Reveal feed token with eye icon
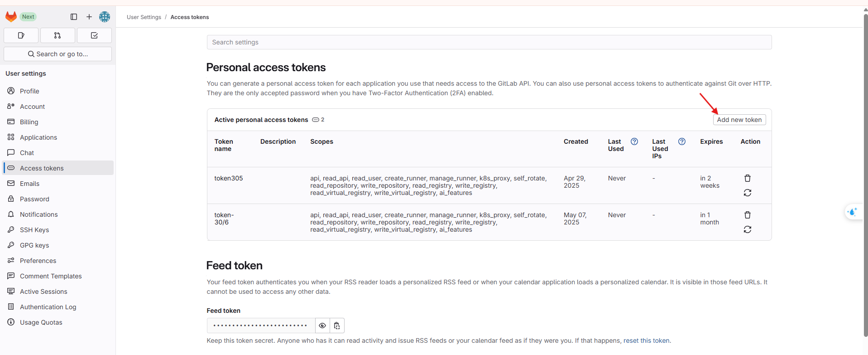 [322, 326]
